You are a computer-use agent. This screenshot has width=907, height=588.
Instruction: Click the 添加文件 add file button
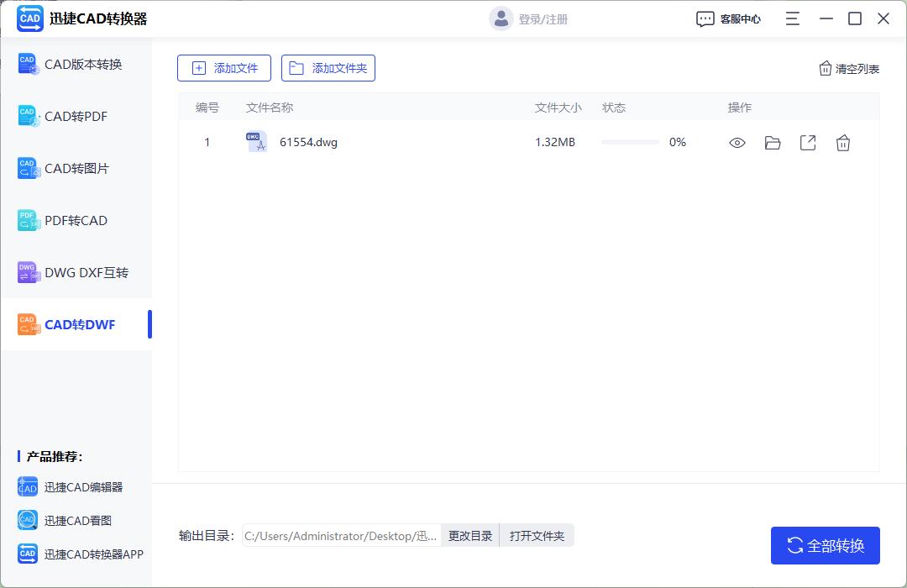click(224, 68)
